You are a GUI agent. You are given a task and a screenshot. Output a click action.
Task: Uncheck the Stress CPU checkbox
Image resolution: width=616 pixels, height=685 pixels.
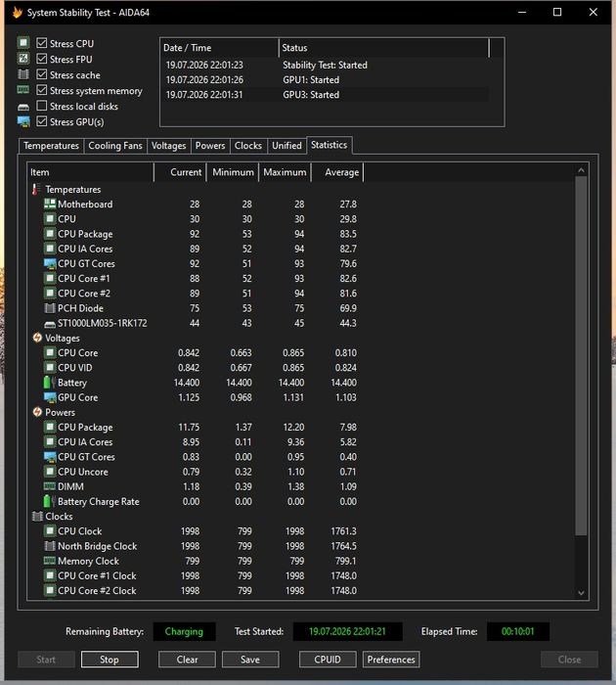(41, 43)
